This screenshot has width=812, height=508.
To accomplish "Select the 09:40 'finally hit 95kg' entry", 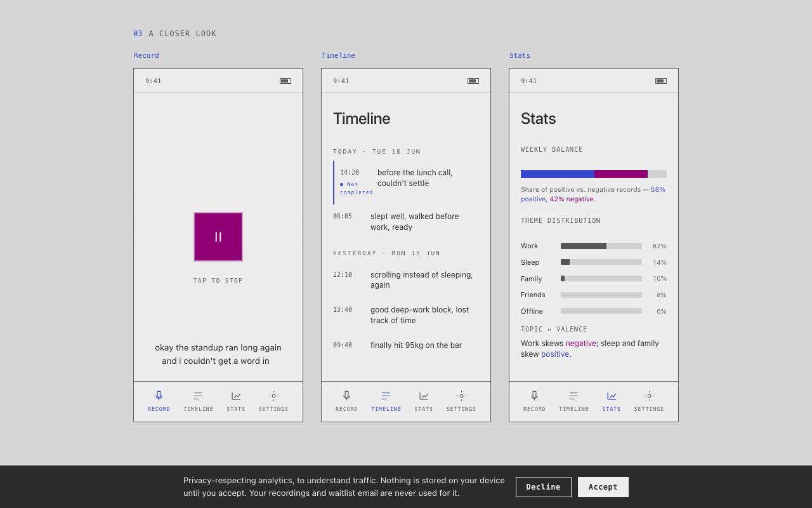I will coord(406,345).
